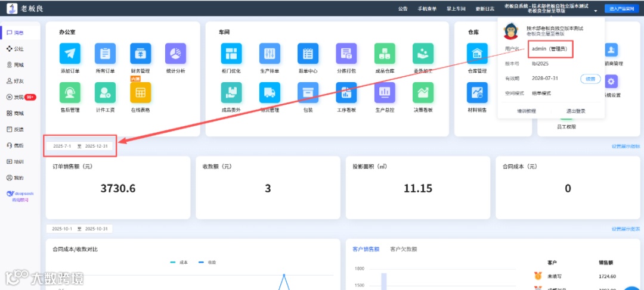The image size is (644, 290).
Task: Open the 统计分析 pie chart icon
Action: [x=176, y=54]
